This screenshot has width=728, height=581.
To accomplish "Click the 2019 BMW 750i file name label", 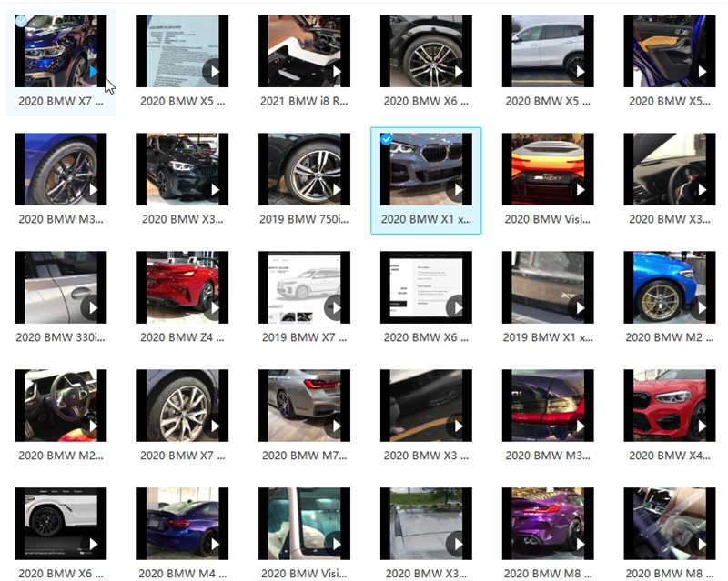I will coord(305,219).
